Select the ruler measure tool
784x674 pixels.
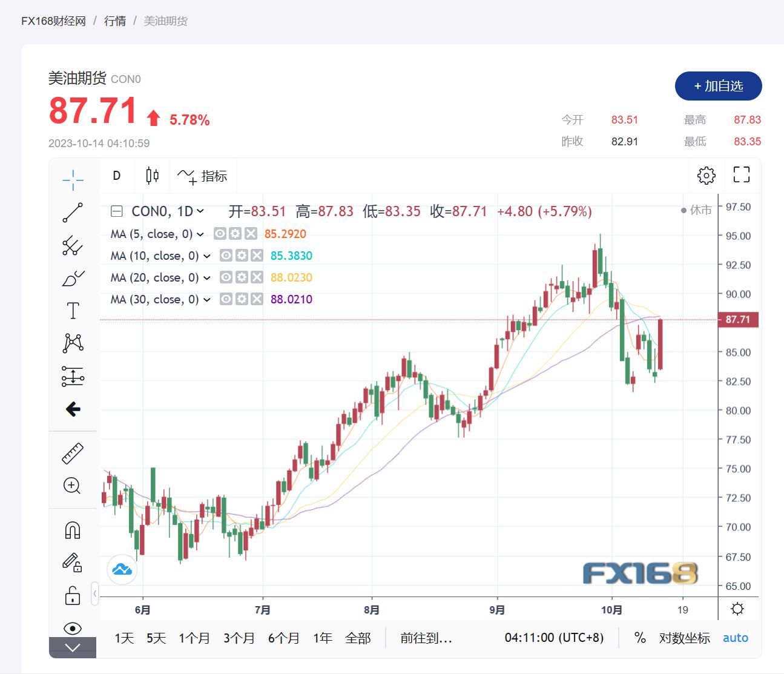(73, 454)
